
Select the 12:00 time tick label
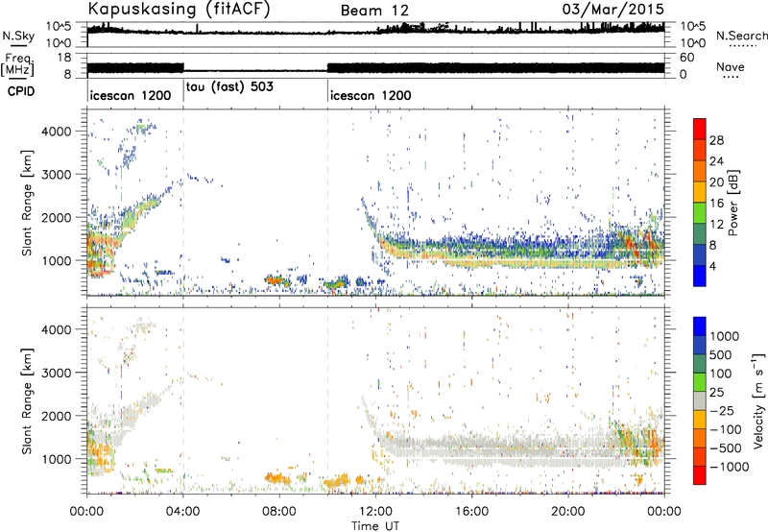[x=375, y=512]
